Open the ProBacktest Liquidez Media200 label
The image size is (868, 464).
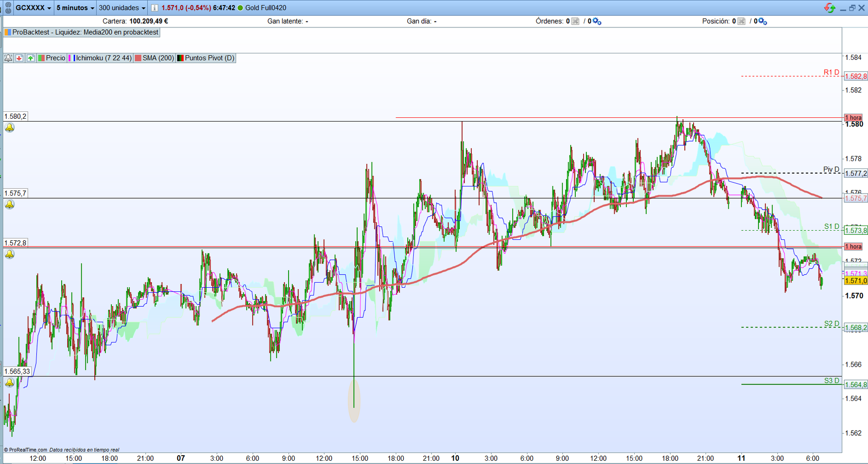[82, 32]
